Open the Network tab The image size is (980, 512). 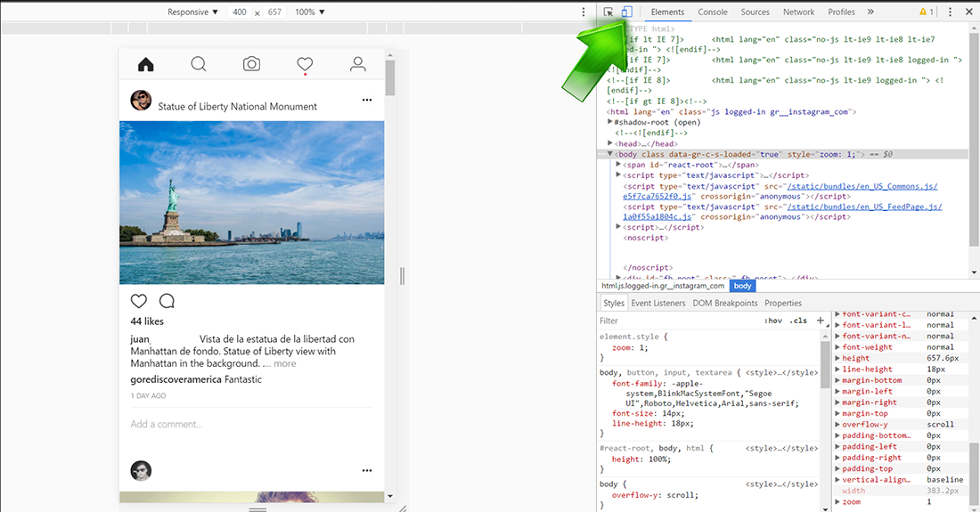tap(799, 12)
